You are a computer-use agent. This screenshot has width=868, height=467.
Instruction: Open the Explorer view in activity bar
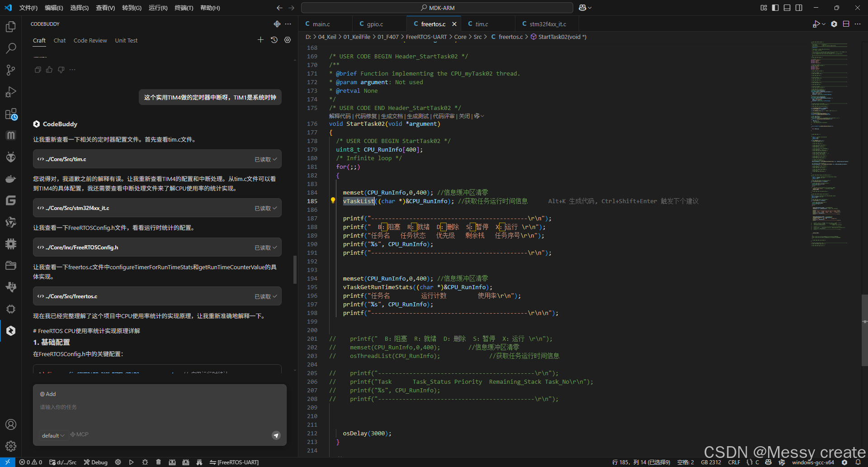[11, 27]
